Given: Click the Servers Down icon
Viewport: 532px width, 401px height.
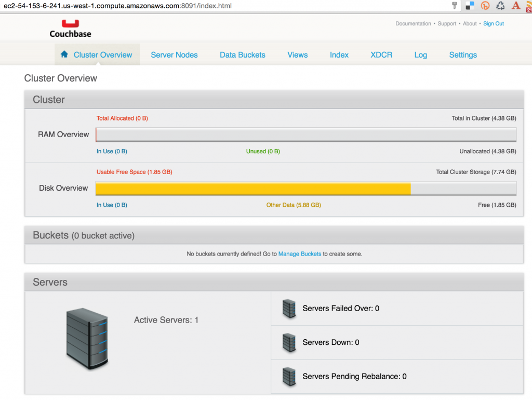Looking at the screenshot, I should (289, 343).
